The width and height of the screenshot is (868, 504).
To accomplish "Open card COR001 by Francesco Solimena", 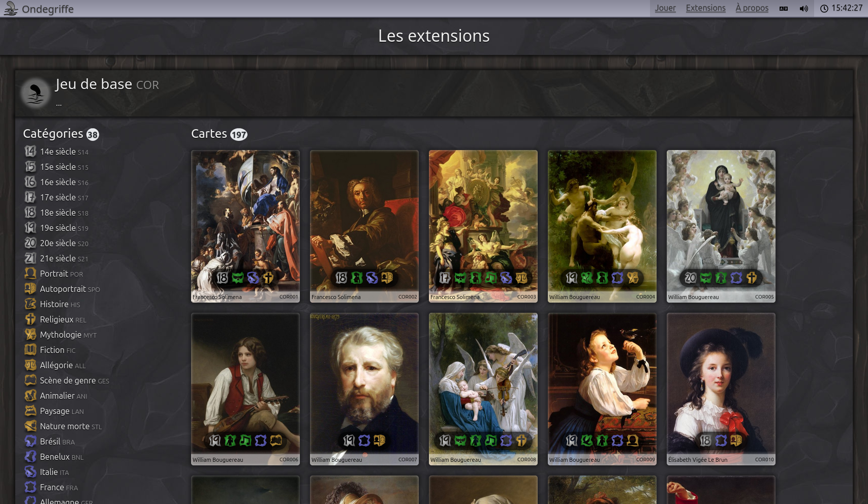I will 245,226.
